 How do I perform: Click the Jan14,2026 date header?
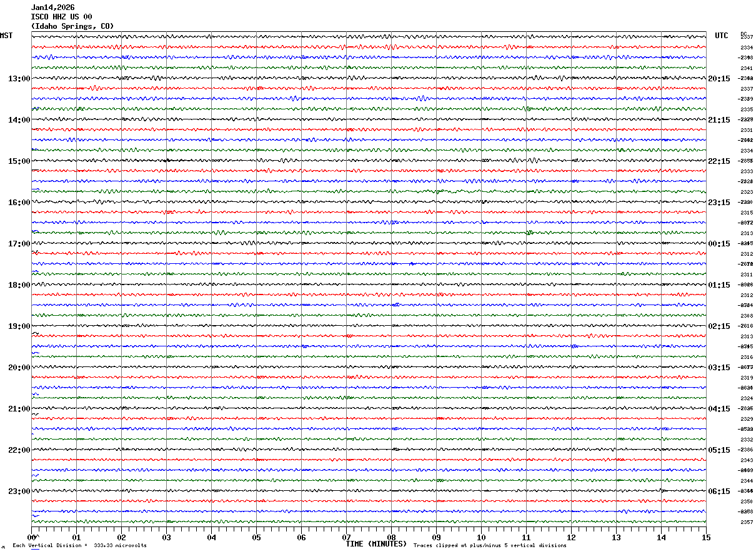[52, 8]
